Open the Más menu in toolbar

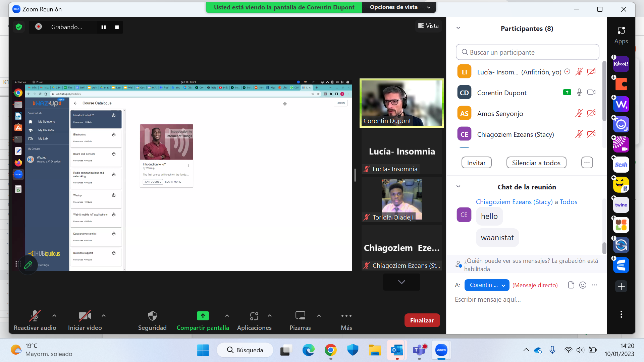click(x=346, y=316)
